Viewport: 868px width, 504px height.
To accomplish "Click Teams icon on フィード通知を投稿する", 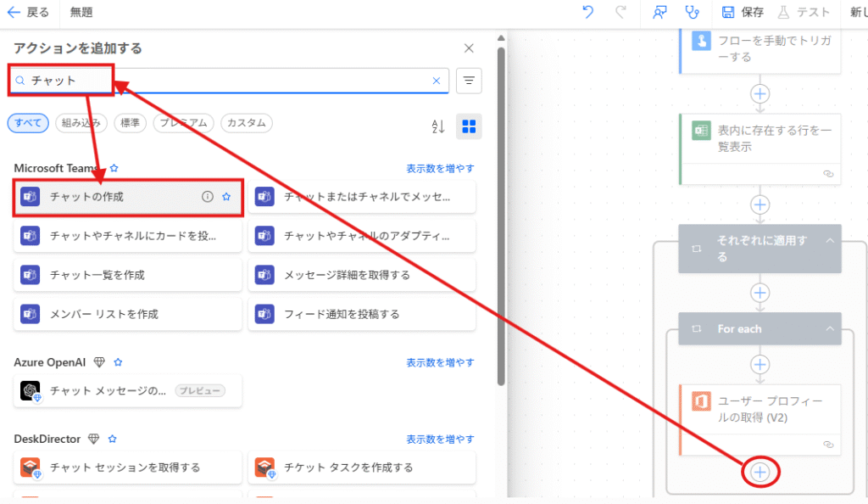I will (264, 314).
